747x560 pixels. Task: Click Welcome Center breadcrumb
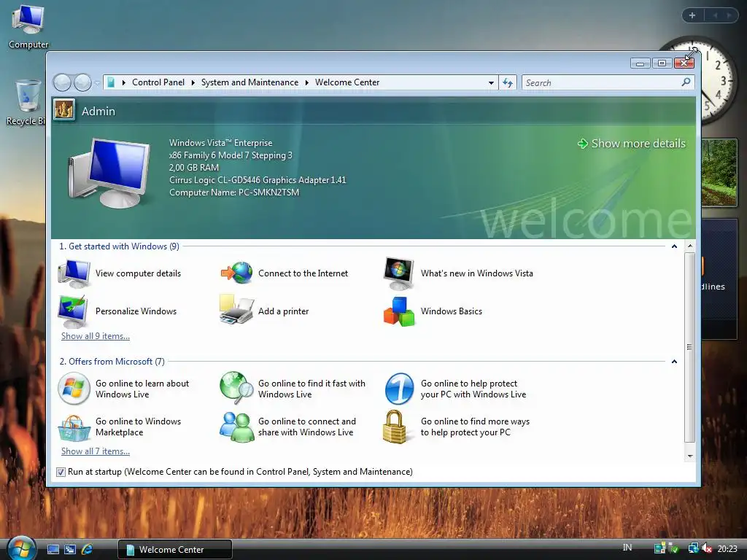click(x=347, y=82)
